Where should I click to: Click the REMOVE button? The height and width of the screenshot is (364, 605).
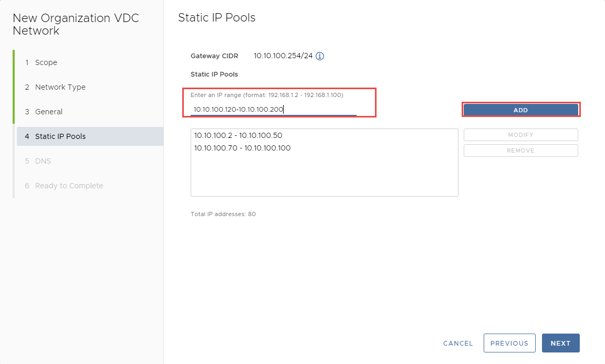[520, 151]
